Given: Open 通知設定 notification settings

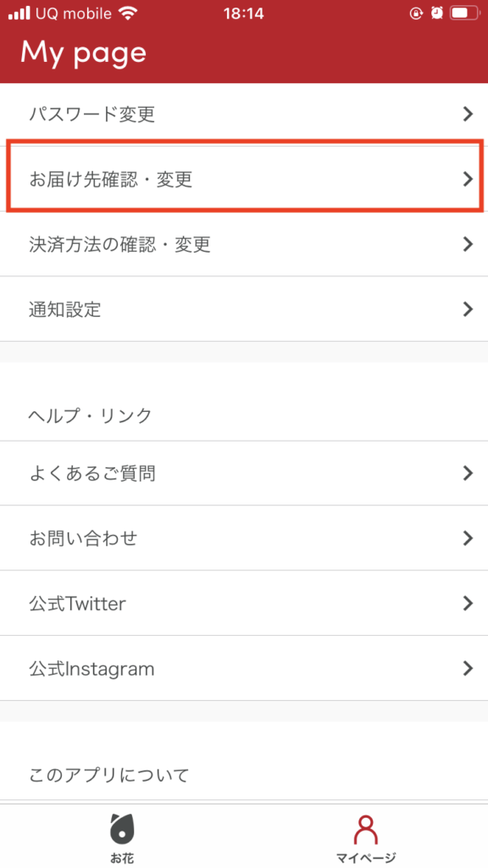Looking at the screenshot, I should pyautogui.click(x=244, y=309).
